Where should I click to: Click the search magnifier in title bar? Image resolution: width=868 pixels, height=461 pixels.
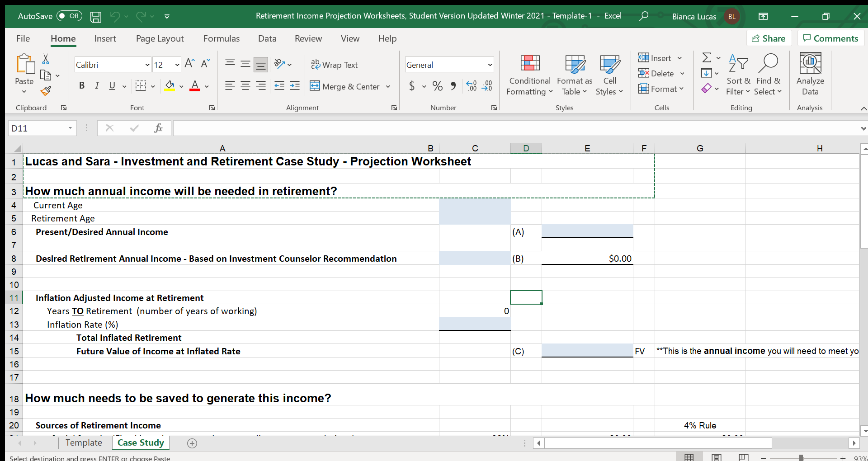tap(644, 16)
